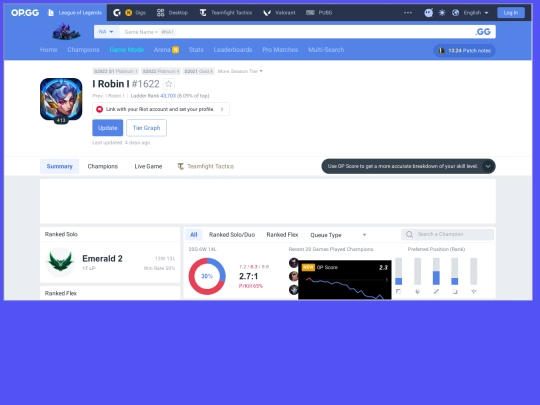540x405 pixels.
Task: Click the NEW badge on the OP Score popup
Action: [x=308, y=267]
